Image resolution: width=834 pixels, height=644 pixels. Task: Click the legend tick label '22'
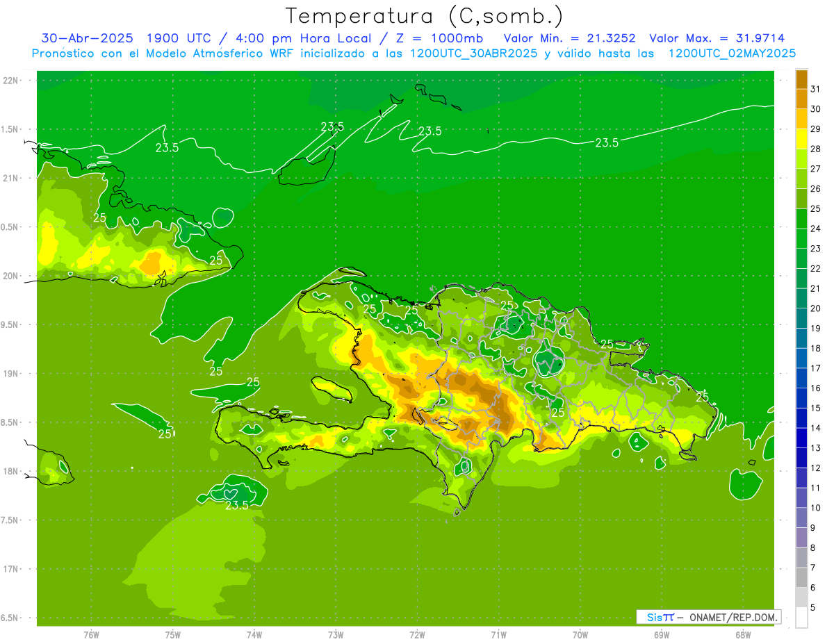pyautogui.click(x=815, y=268)
